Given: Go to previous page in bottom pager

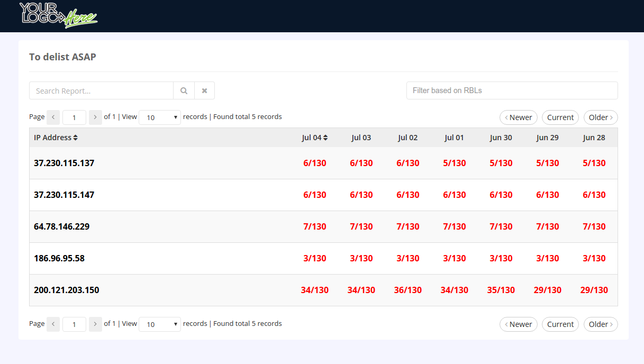Looking at the screenshot, I should tap(53, 324).
